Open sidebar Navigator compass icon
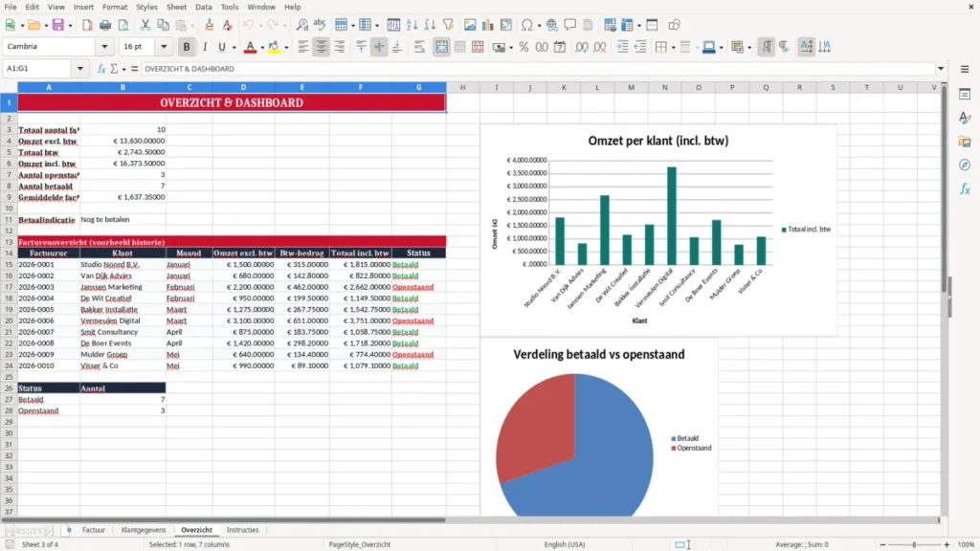 pyautogui.click(x=965, y=165)
